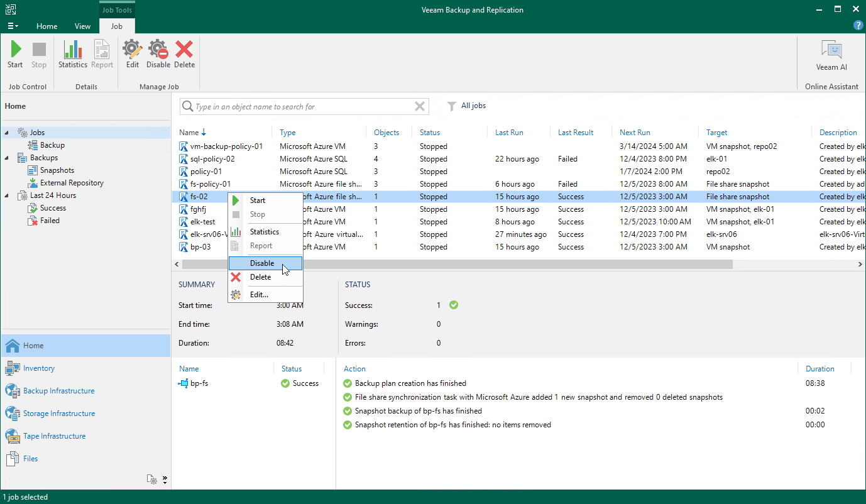Select the fs-policy-01 job row
Viewport: 866px width, 504px height.
coord(518,184)
